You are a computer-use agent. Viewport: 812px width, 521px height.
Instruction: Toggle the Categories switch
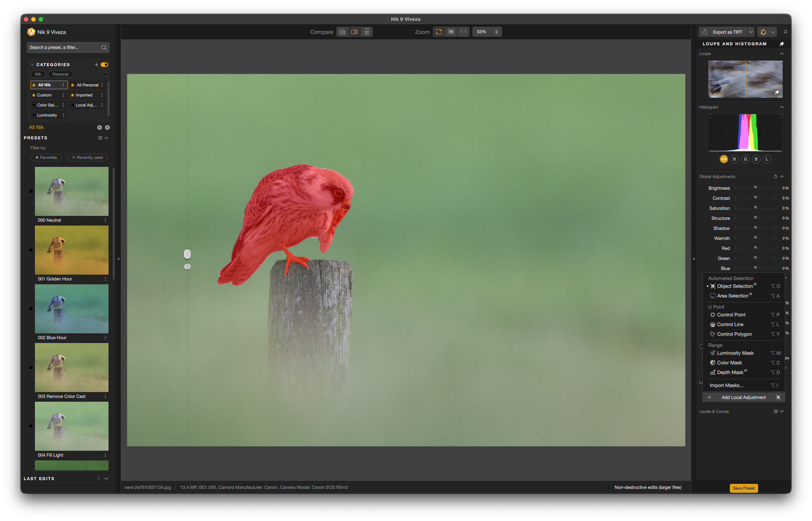point(104,65)
